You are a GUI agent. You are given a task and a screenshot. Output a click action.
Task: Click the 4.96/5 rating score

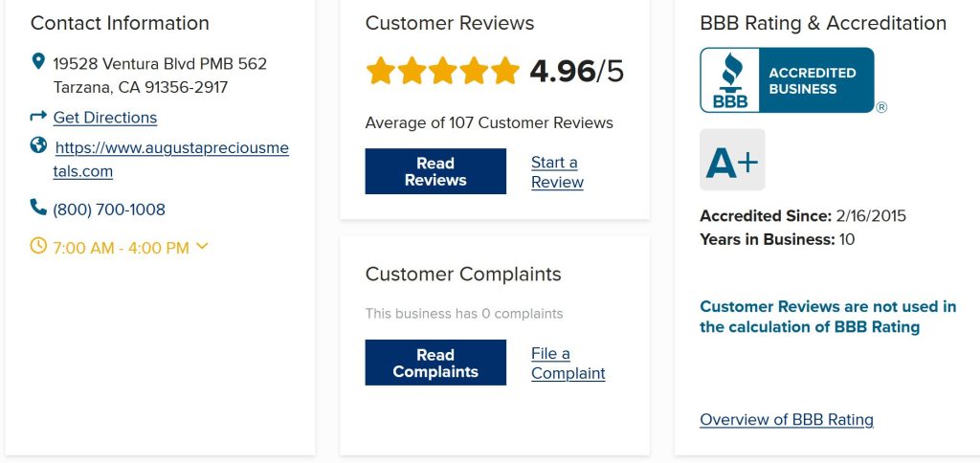(x=576, y=71)
